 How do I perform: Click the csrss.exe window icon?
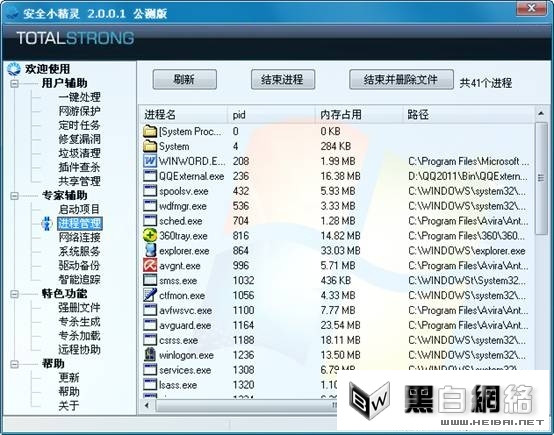click(x=150, y=340)
